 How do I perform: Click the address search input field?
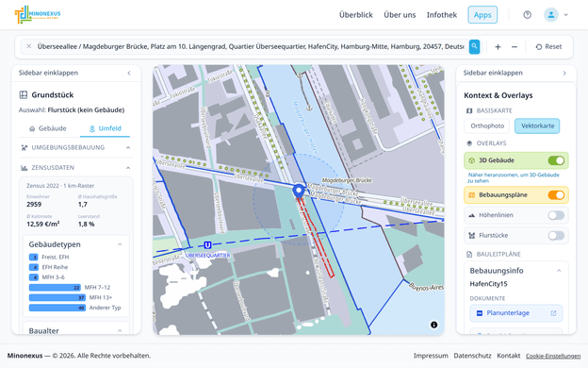(251, 46)
